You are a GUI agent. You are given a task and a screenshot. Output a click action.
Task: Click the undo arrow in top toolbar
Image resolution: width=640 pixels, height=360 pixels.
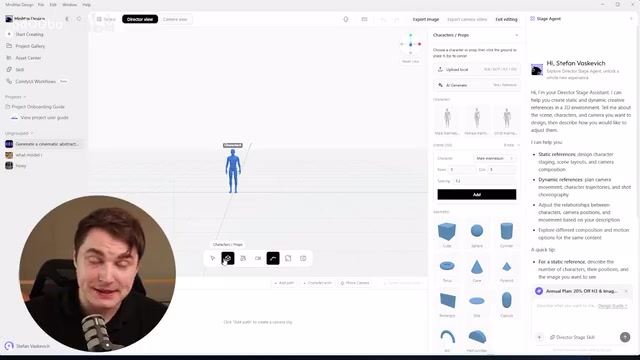click(383, 19)
